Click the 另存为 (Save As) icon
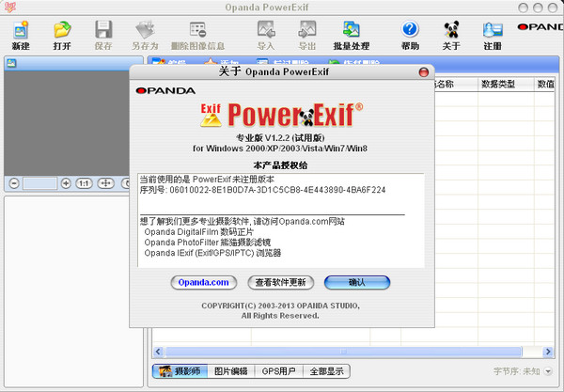The height and width of the screenshot is (392, 564). [x=147, y=34]
